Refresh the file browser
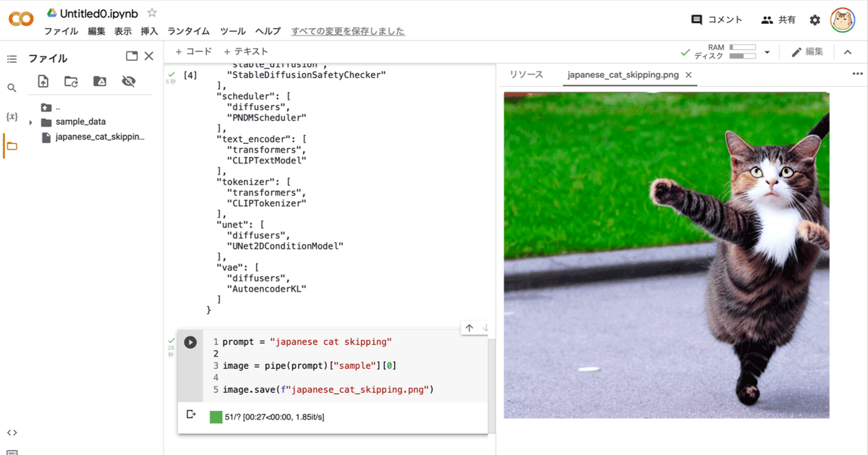Image resolution: width=868 pixels, height=455 pixels. coord(70,81)
